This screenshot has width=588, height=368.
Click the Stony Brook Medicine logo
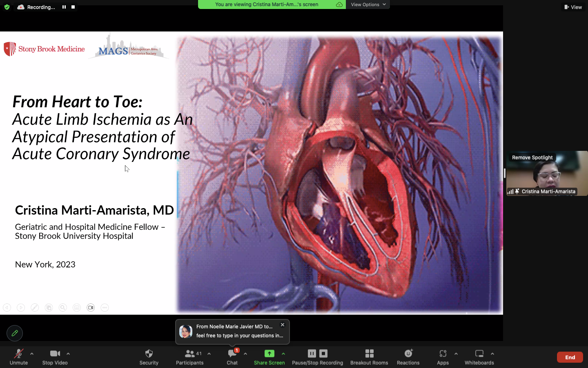pos(44,49)
